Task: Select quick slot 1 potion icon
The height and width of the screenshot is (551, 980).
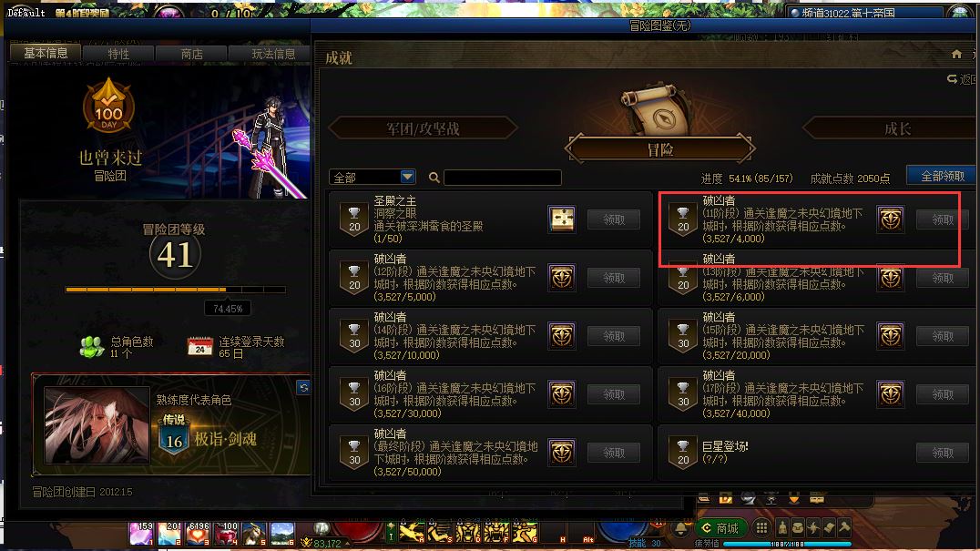Action: (x=141, y=534)
